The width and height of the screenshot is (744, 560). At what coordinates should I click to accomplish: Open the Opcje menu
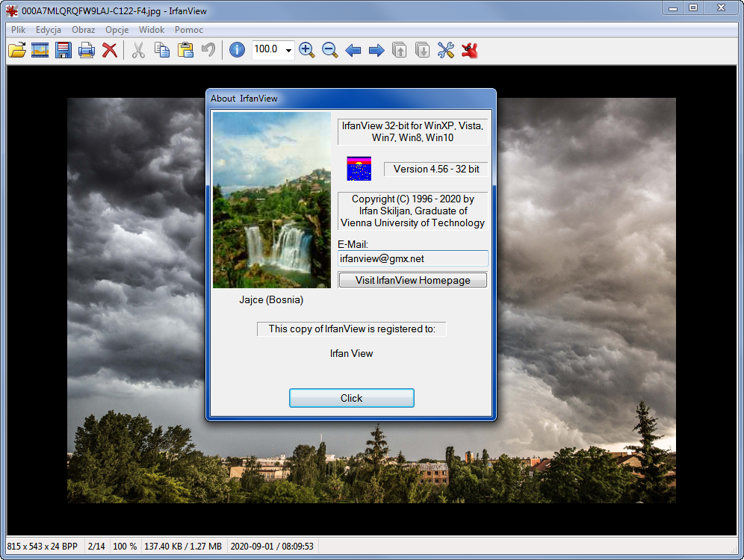pos(117,29)
